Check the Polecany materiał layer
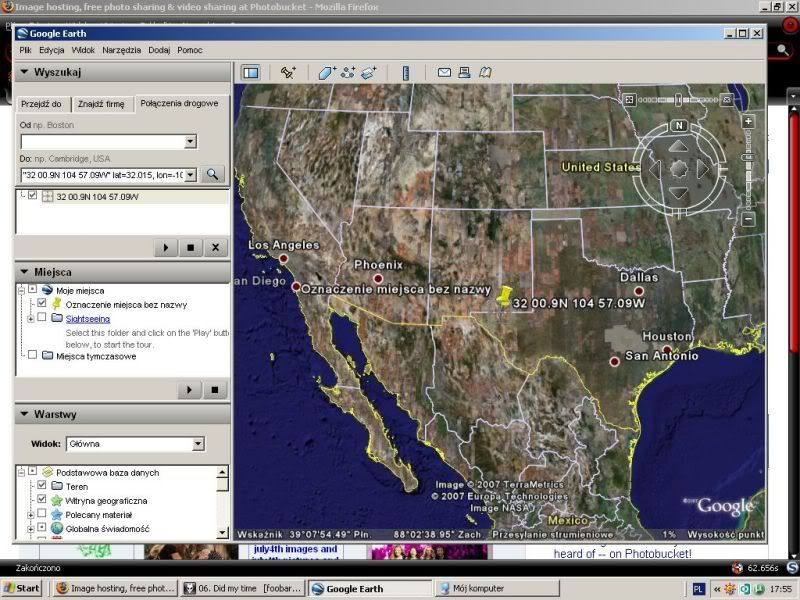Image resolution: width=800 pixels, height=600 pixels. coord(42,513)
